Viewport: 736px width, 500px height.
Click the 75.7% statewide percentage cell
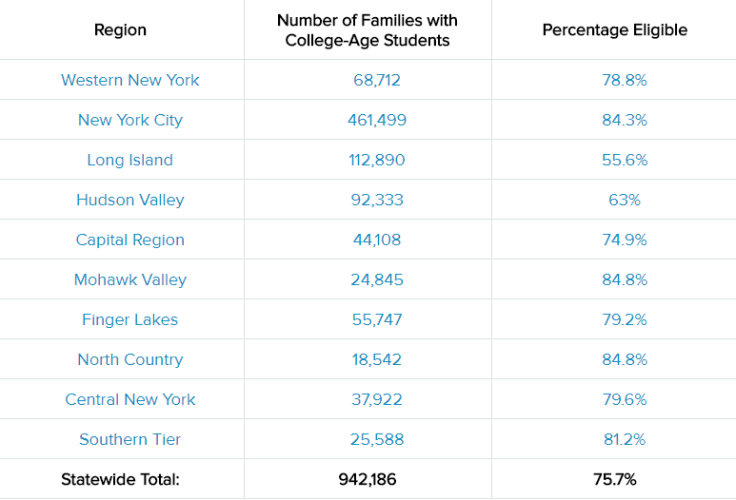point(615,480)
